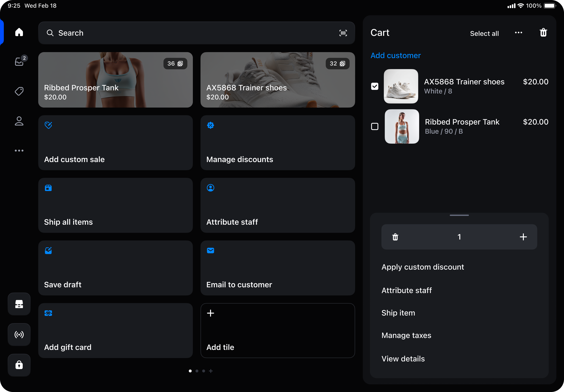This screenshot has width=564, height=392.
Task: Open the Home tab in sidebar
Action: pyautogui.click(x=19, y=32)
